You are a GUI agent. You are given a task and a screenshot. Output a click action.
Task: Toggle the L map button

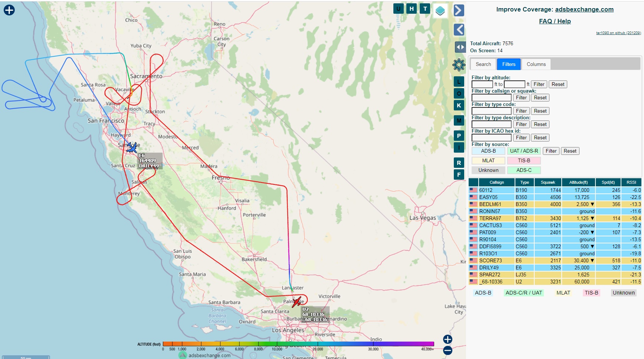pyautogui.click(x=459, y=82)
